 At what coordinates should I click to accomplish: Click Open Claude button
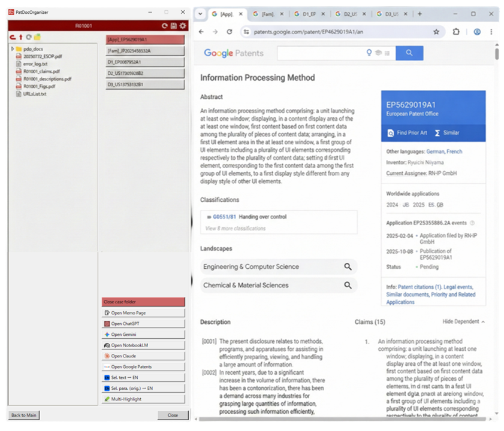(143, 356)
